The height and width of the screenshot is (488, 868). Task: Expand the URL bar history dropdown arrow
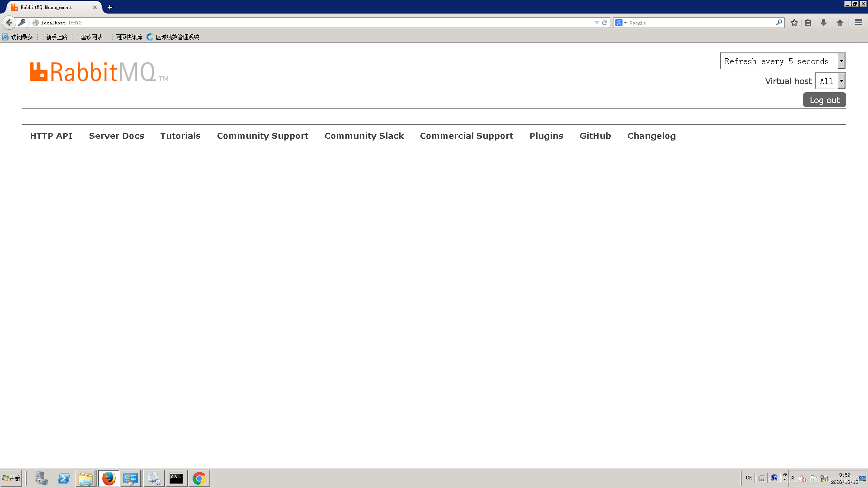coord(597,23)
